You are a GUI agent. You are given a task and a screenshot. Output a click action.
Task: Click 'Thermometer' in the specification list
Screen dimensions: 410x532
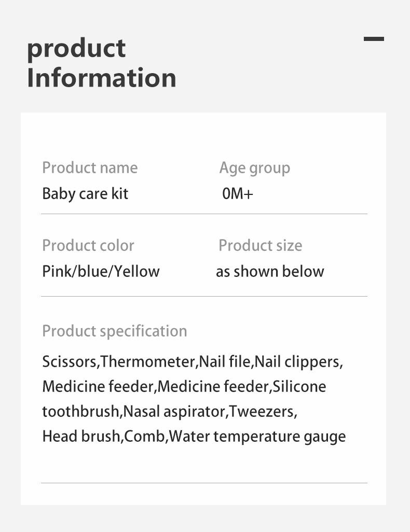148,362
